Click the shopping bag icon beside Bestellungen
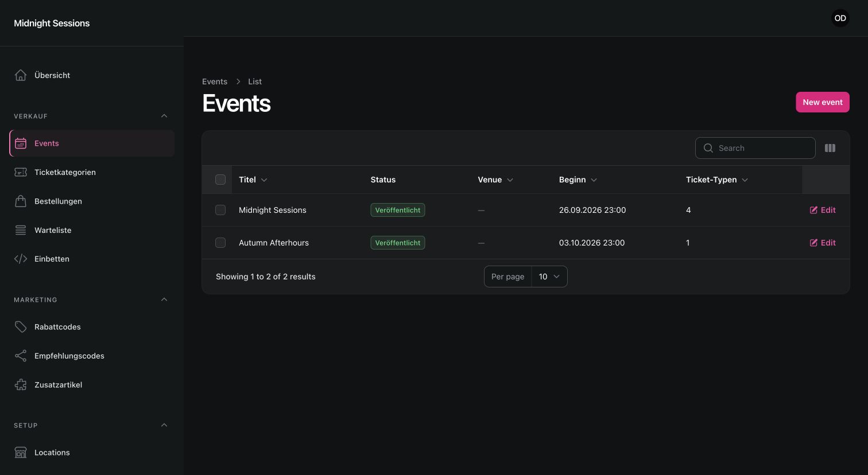Screen dimensions: 868x475 (x=21, y=201)
